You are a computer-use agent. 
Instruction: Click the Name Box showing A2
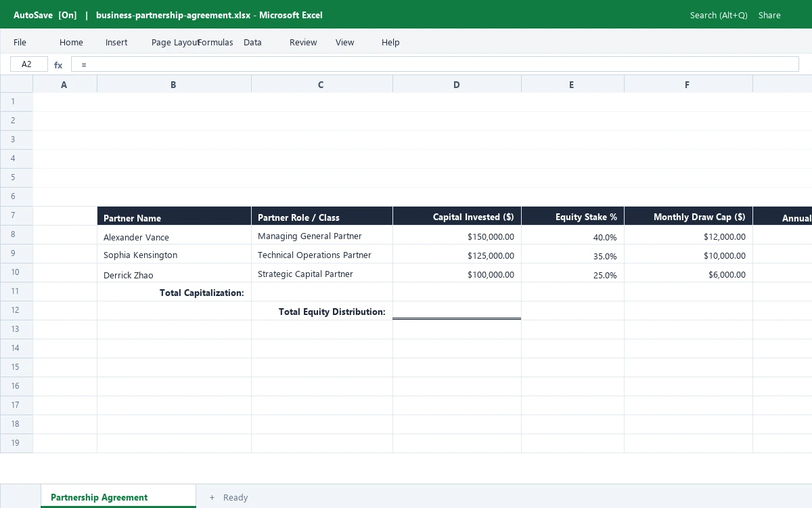29,64
